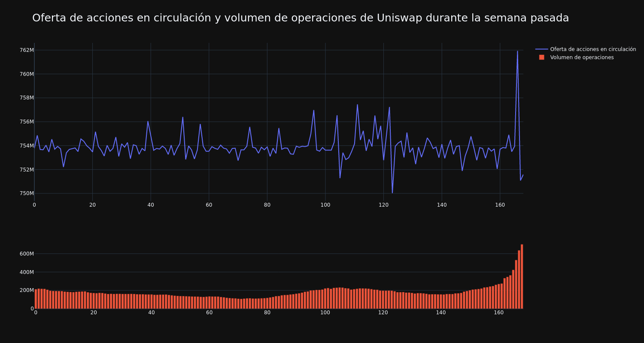The width and height of the screenshot is (644, 343).
Task: Click the 200M label on volume chart
Action: click(x=27, y=290)
